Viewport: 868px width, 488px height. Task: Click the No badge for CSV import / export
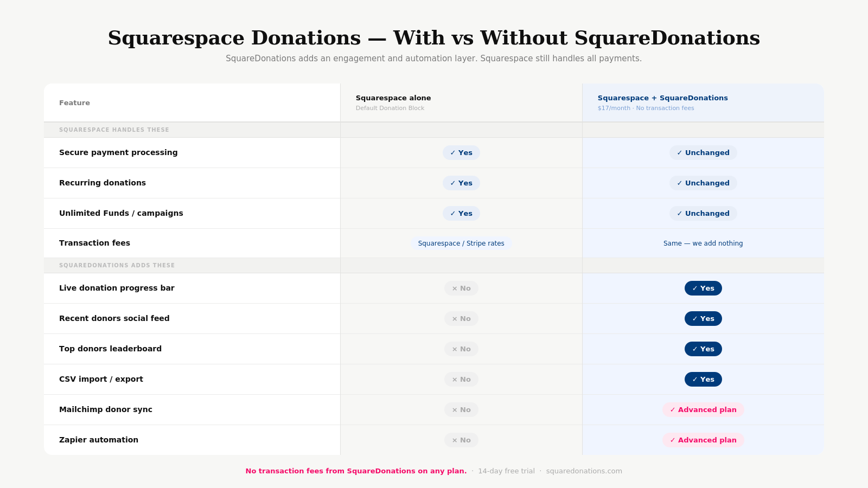click(461, 380)
